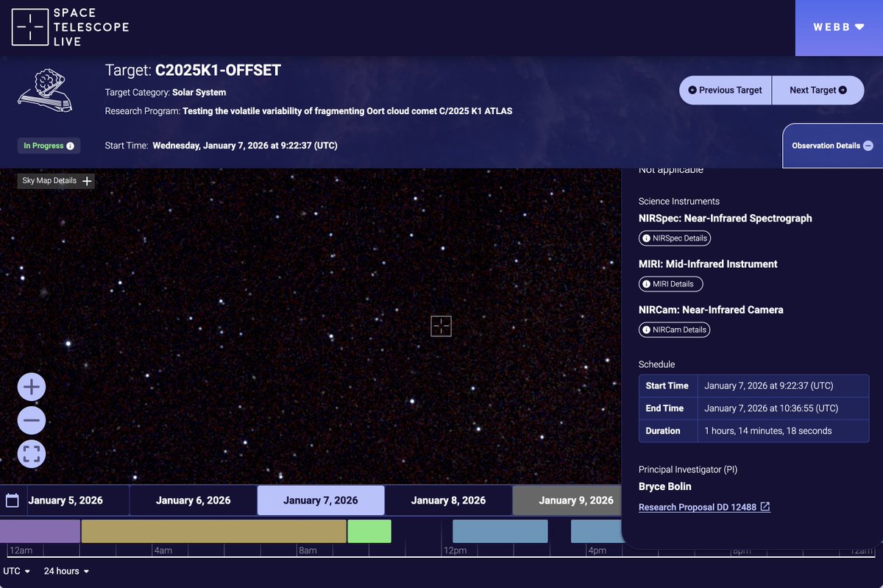This screenshot has height=588, width=883.
Task: Click the Research Program title text
Action: click(347, 111)
